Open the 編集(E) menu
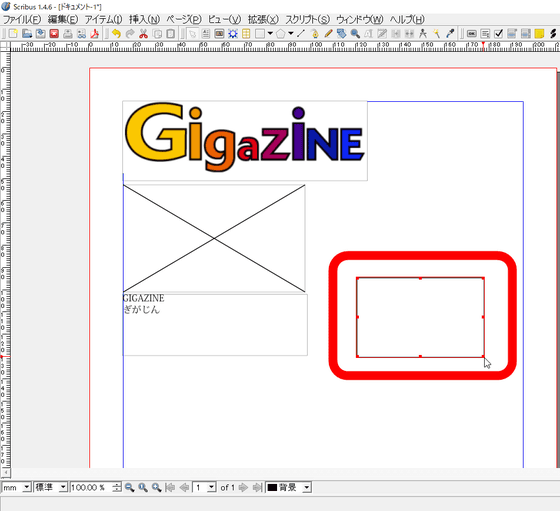 tap(63, 19)
